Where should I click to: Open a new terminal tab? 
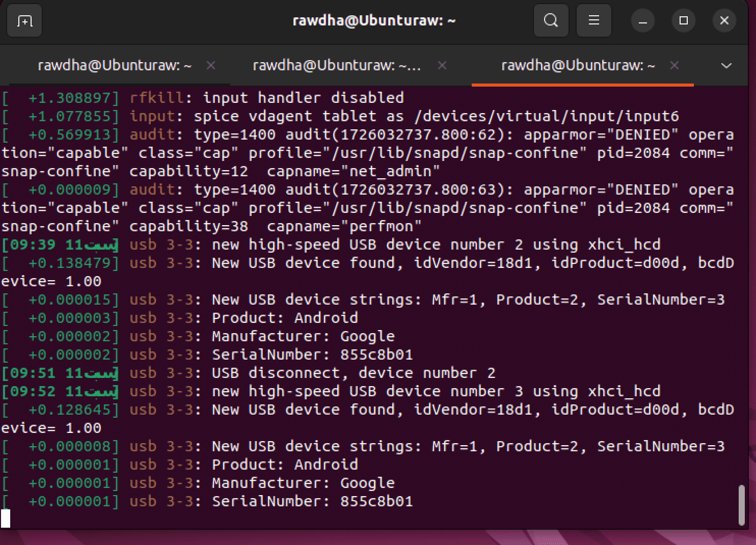(24, 20)
